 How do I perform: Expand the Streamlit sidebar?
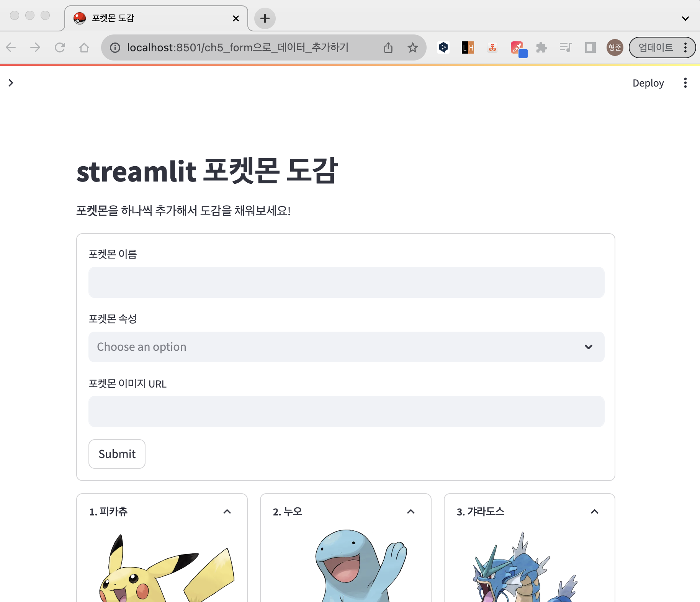(x=11, y=83)
